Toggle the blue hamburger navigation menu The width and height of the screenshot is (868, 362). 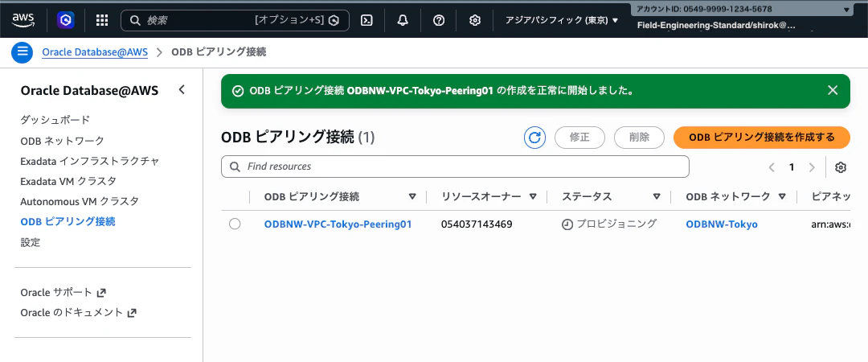(x=23, y=52)
